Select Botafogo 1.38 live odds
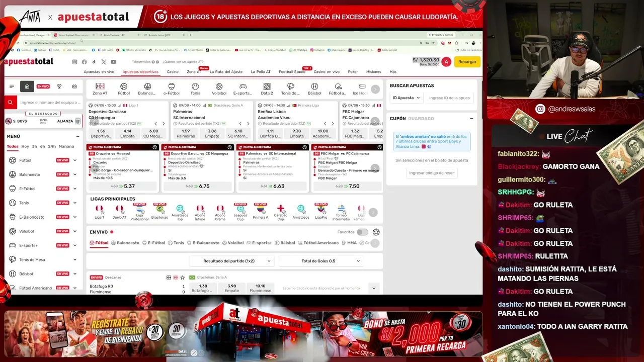 pos(203,288)
